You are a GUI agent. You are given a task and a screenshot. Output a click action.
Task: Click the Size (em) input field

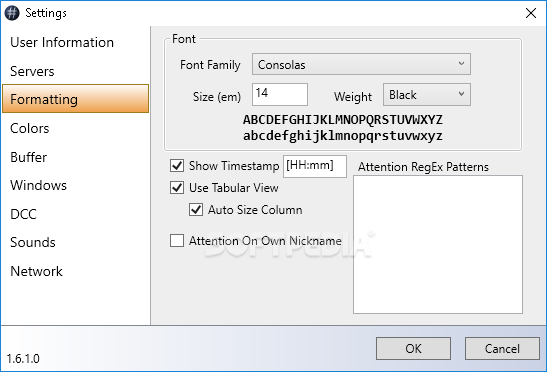coord(280,94)
